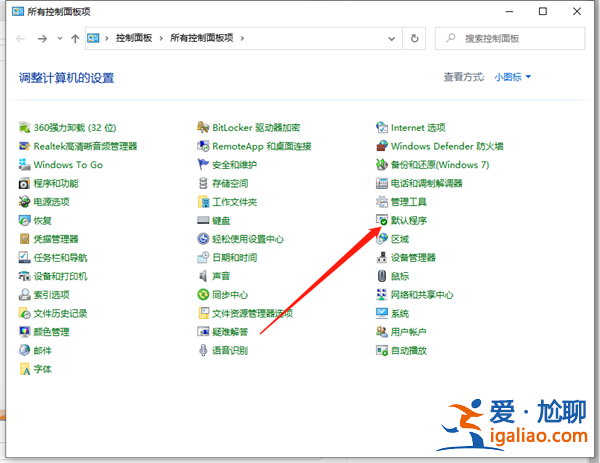Viewport: 600px width, 463px height.
Task: Open the 键盘 icon
Action: coord(203,220)
